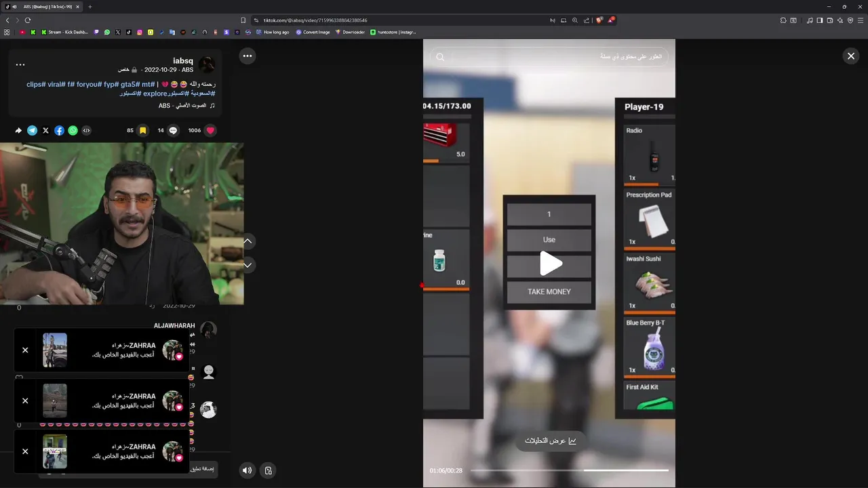Screen dimensions: 868x488
Task: Open the three-dot menu in the post card
Action: point(20,65)
